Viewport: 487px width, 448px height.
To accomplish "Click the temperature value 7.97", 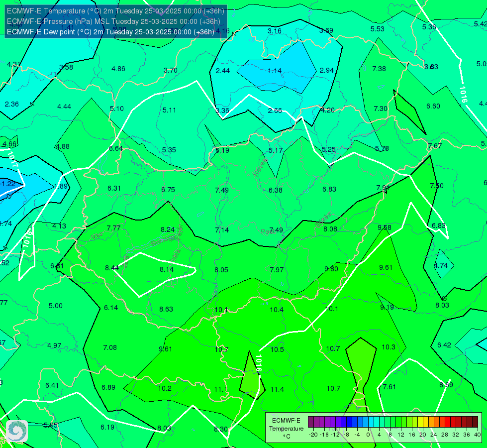I will (277, 270).
